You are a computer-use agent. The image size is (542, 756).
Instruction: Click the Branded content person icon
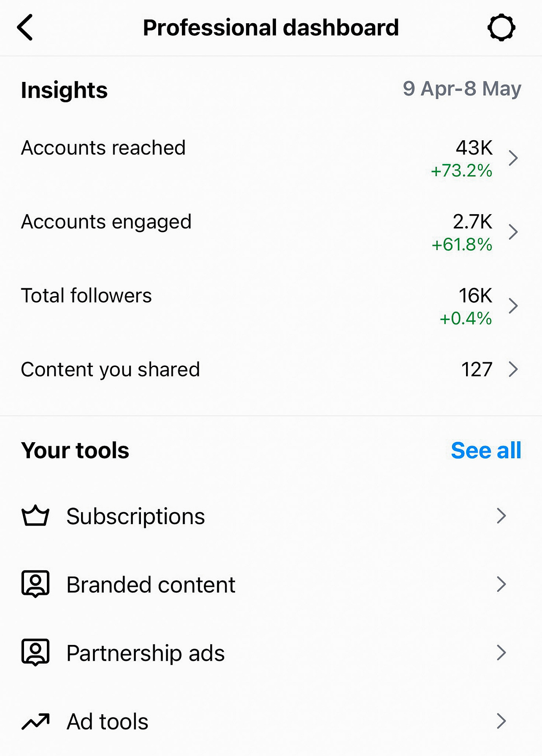pos(35,584)
